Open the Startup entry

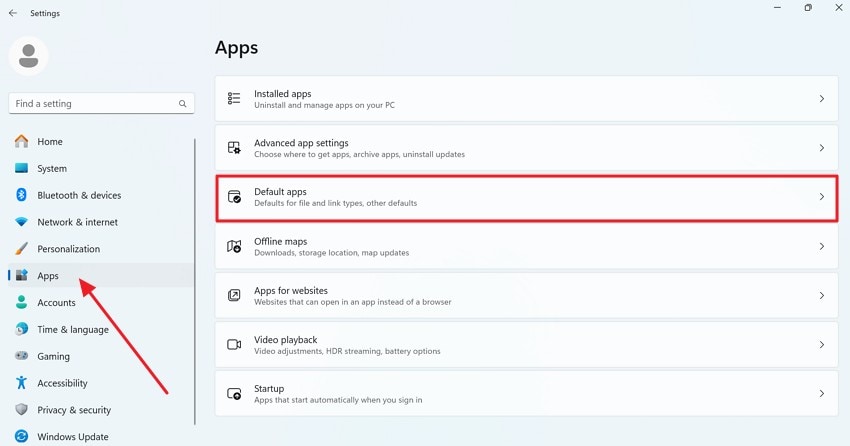tap(526, 394)
